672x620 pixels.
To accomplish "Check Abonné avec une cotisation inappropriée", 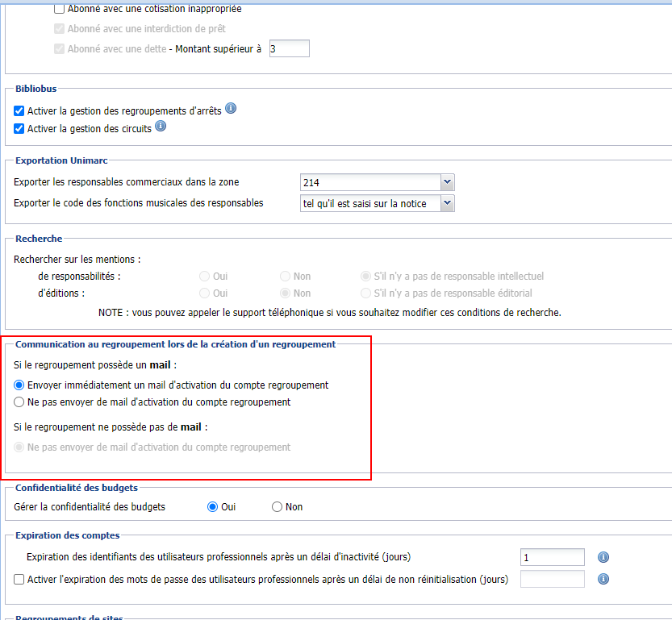I will [59, 8].
